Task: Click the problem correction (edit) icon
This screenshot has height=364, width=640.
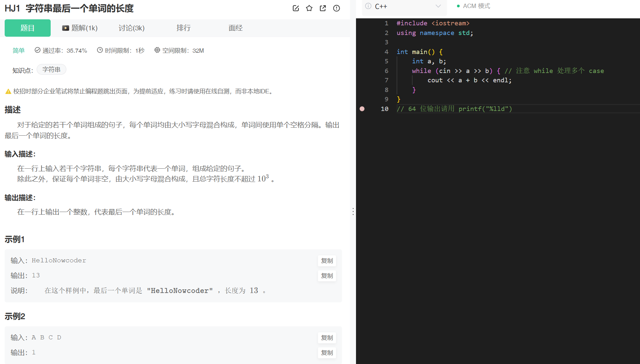Action: point(296,8)
